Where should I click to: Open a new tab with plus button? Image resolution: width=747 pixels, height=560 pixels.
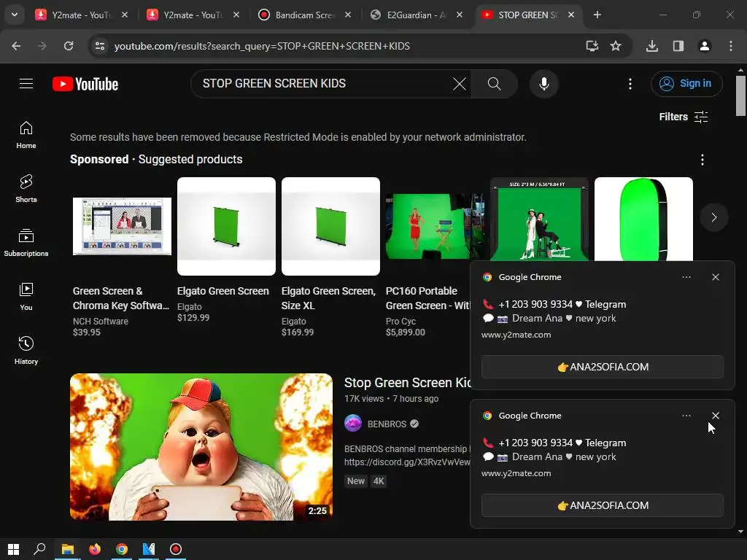(x=597, y=15)
